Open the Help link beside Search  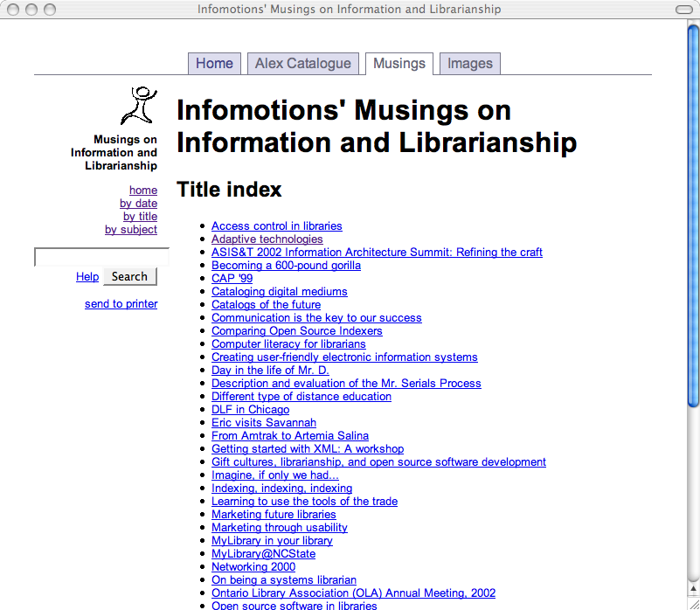click(x=87, y=277)
